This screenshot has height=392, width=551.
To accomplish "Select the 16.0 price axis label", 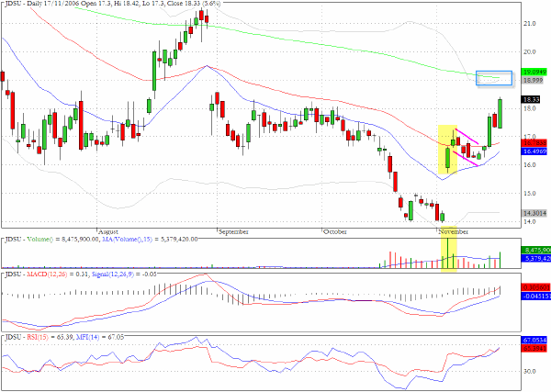I will [529, 164].
